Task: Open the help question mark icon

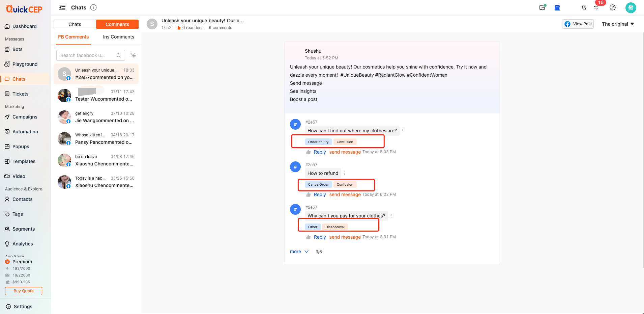Action: [613, 7]
